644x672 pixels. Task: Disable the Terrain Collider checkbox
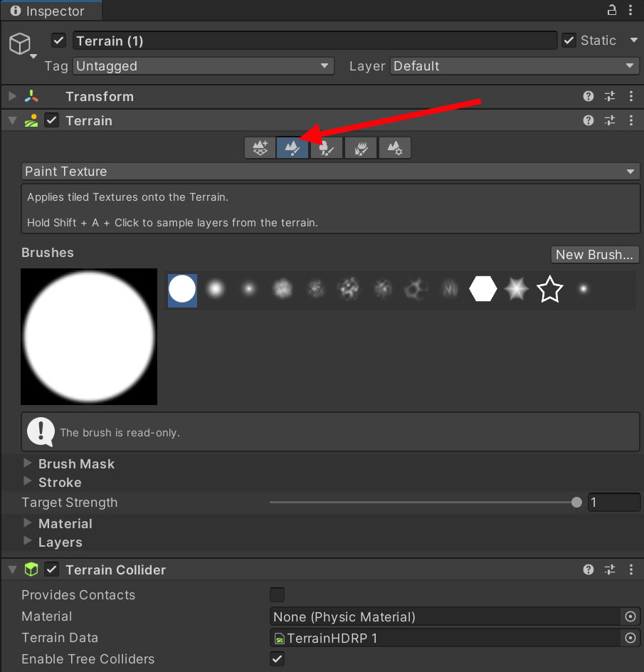(52, 569)
